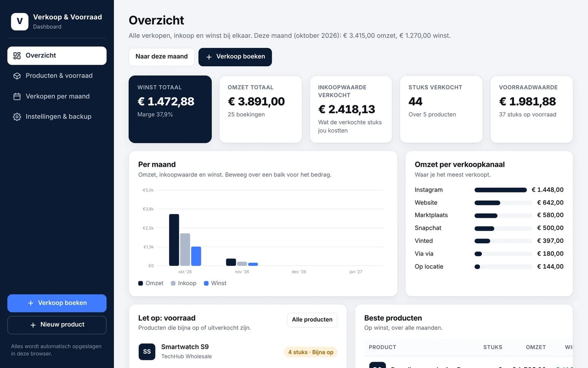Click the Verkopen per maand calendar icon
Screen dimensions: 588x368
tap(17, 97)
